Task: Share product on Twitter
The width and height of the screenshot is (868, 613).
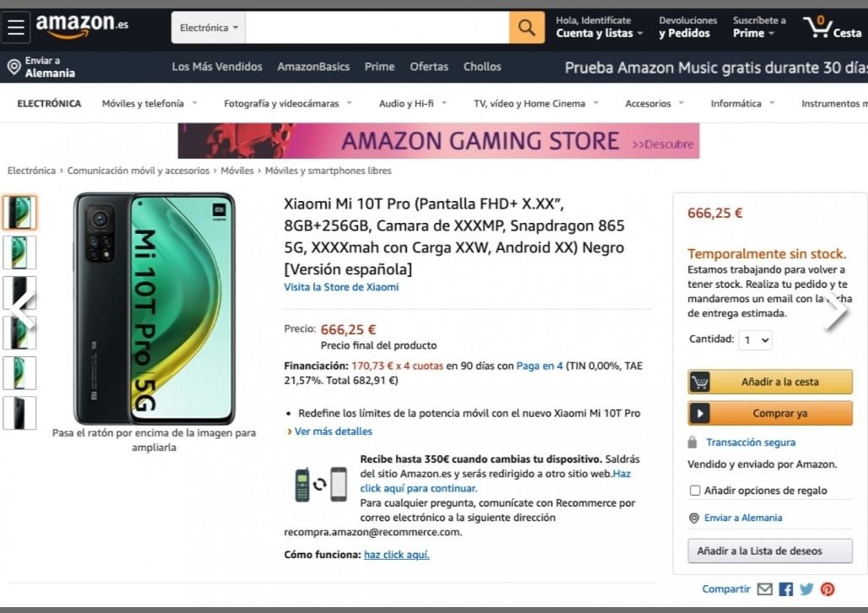Action: tap(806, 589)
